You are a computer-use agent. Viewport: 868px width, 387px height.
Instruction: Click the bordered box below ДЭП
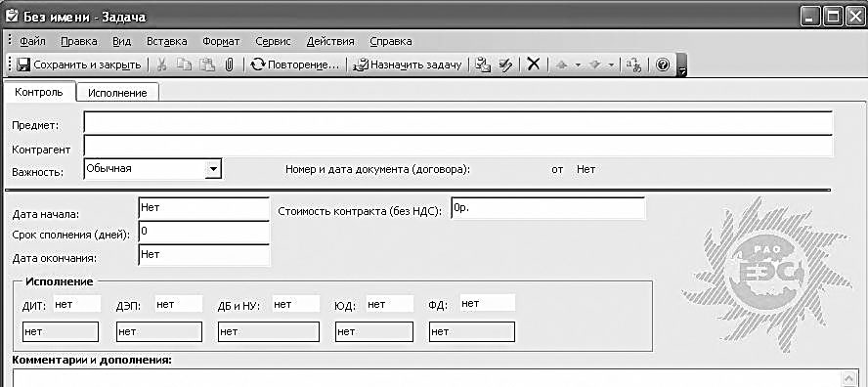[159, 331]
